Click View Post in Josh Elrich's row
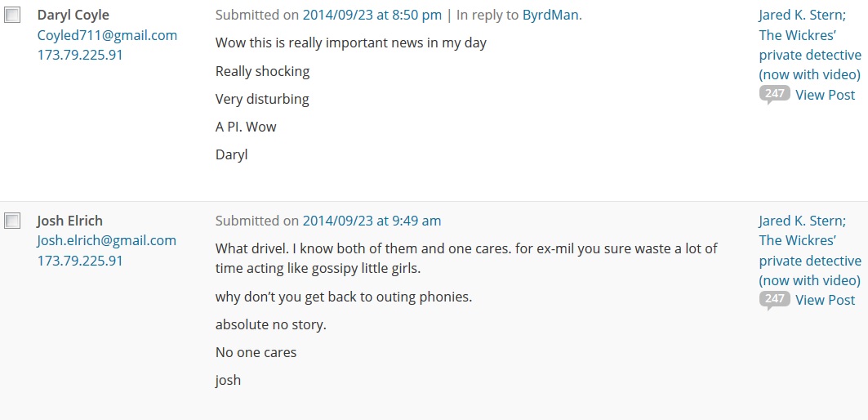868x420 pixels. tap(825, 300)
